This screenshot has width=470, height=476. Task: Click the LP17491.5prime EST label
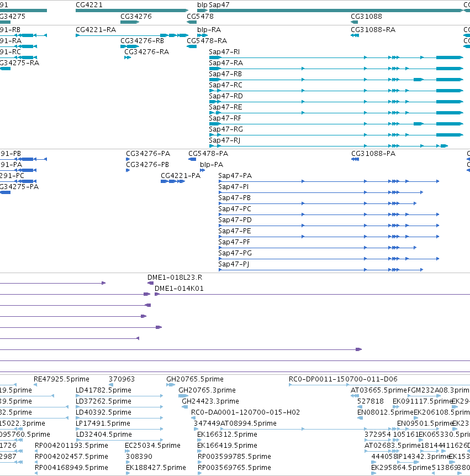(103, 423)
